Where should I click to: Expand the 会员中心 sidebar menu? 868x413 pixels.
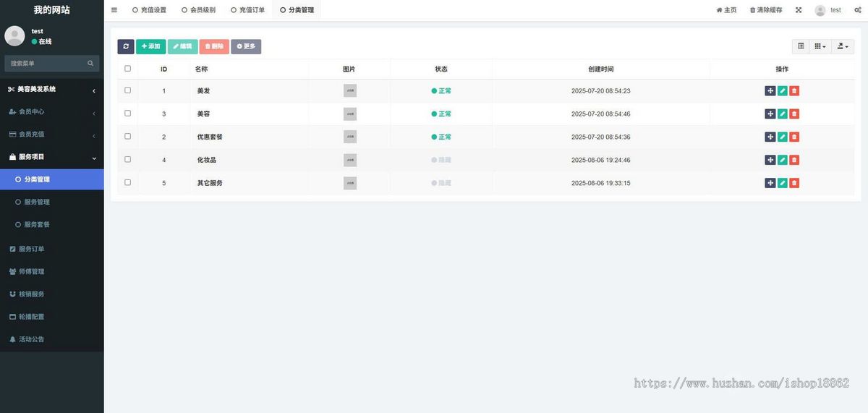pyautogui.click(x=52, y=112)
